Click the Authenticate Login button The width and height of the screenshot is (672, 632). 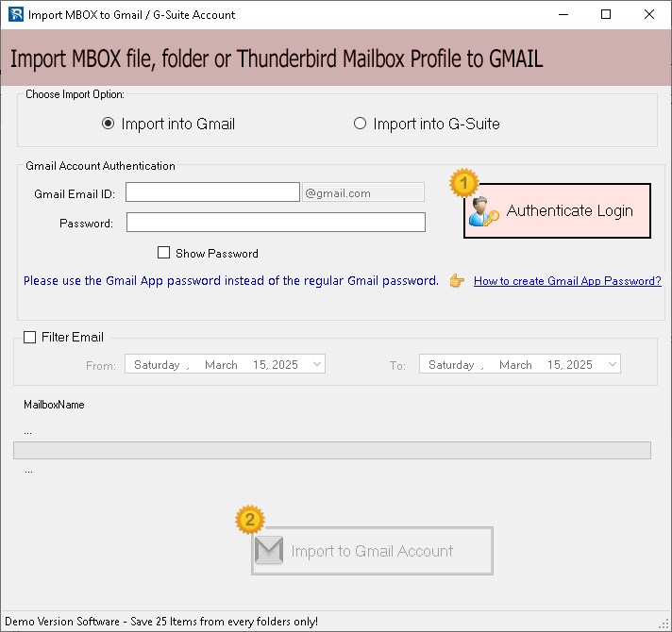click(557, 210)
